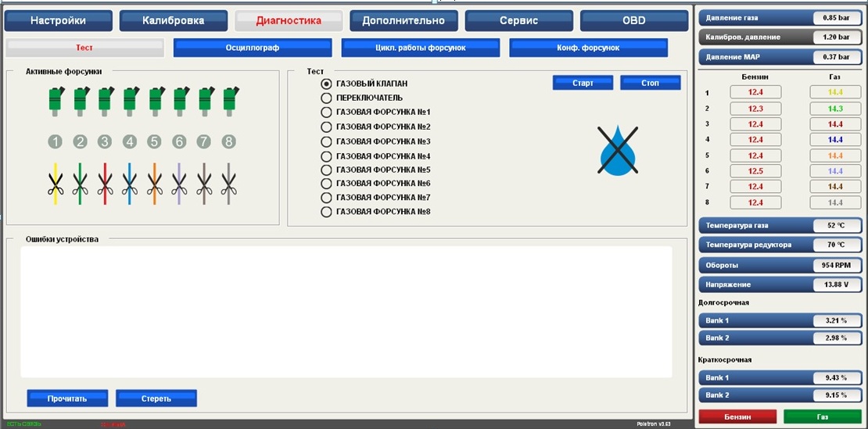Click the green injector icon above number 4
The width and height of the screenshot is (868, 429).
(130, 101)
